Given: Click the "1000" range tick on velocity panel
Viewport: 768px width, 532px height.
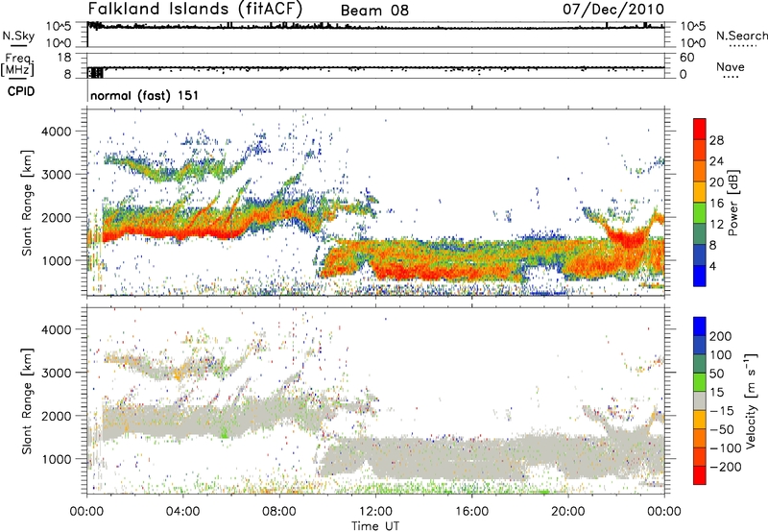Looking at the screenshot, I should (x=57, y=459).
